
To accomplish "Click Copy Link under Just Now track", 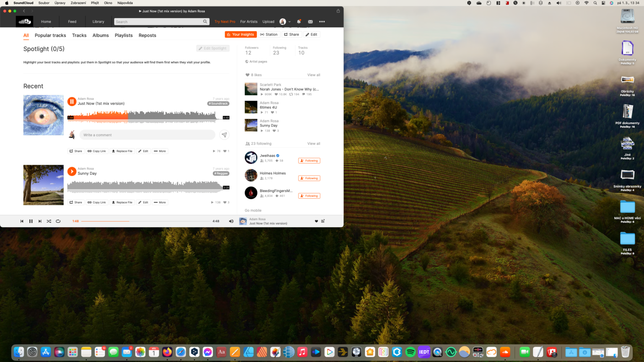I will click(x=97, y=151).
